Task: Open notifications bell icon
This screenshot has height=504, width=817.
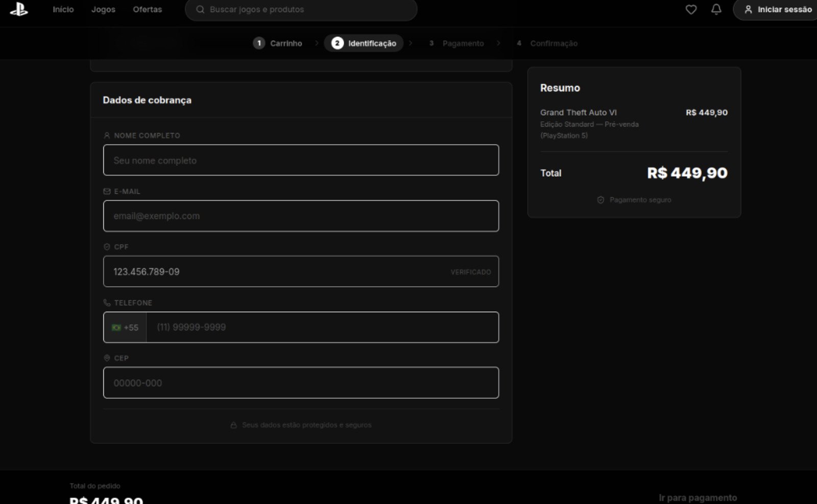Action: click(716, 9)
